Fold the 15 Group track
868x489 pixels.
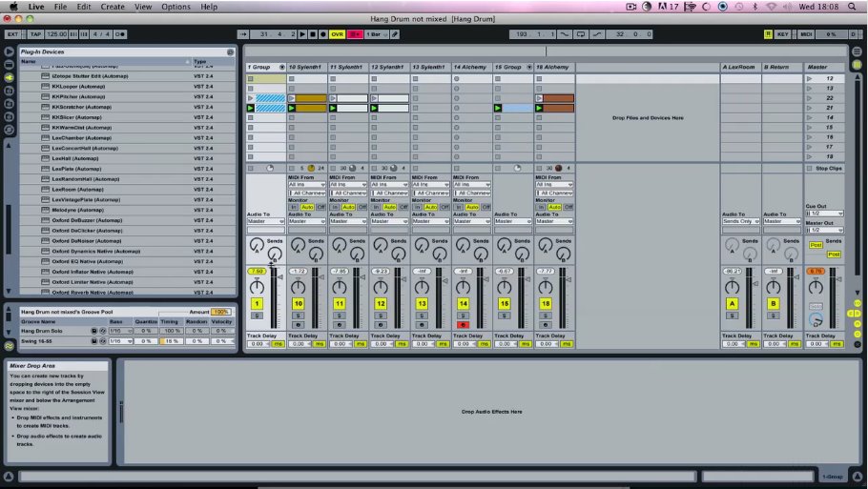[529, 67]
